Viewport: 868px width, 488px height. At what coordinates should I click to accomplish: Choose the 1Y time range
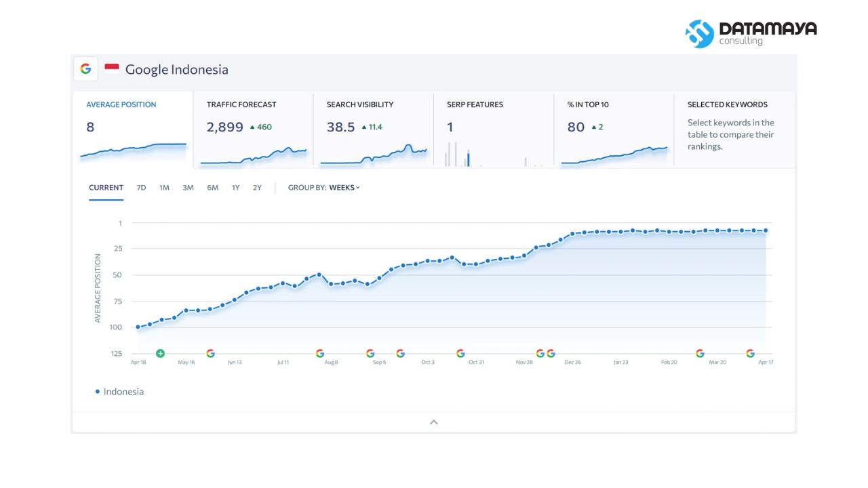click(235, 188)
